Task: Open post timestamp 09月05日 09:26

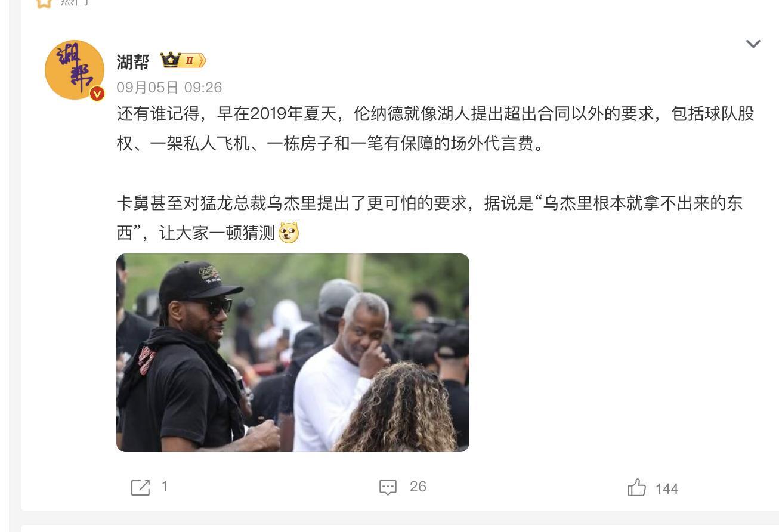Action: (x=169, y=88)
